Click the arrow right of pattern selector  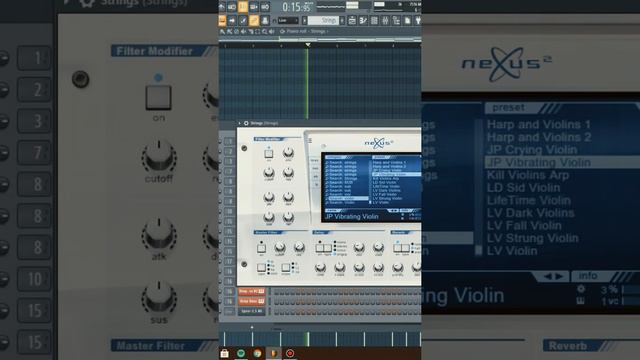coord(342,20)
